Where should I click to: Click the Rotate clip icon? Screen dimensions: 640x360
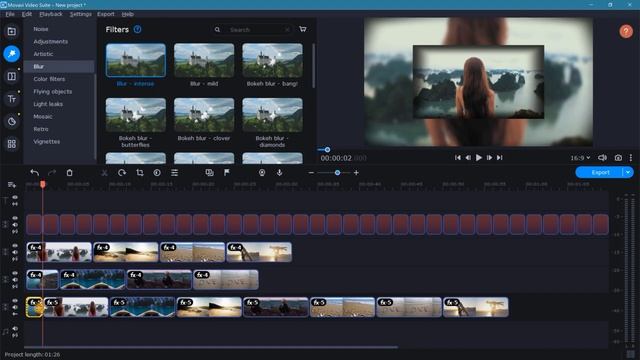click(x=122, y=173)
